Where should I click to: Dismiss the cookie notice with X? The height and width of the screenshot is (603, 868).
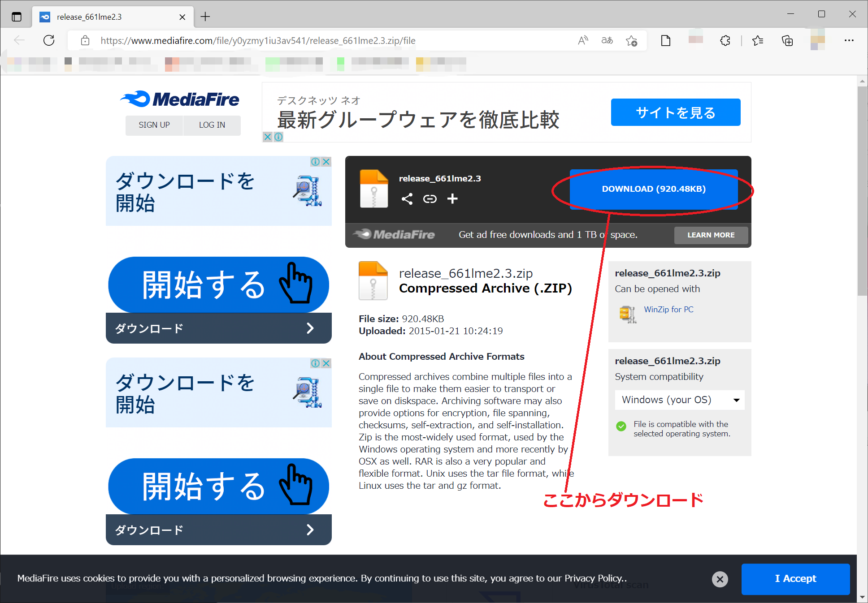(720, 579)
